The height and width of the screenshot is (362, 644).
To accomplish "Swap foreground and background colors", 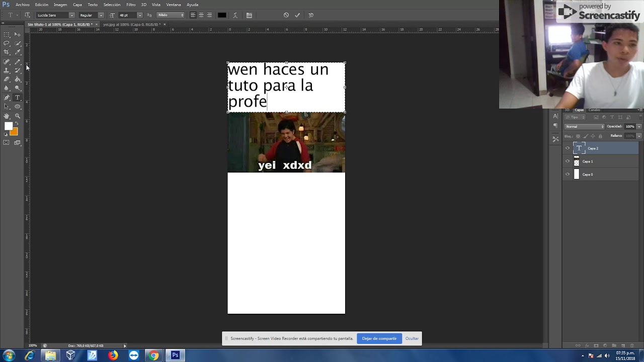I will pyautogui.click(x=17, y=123).
